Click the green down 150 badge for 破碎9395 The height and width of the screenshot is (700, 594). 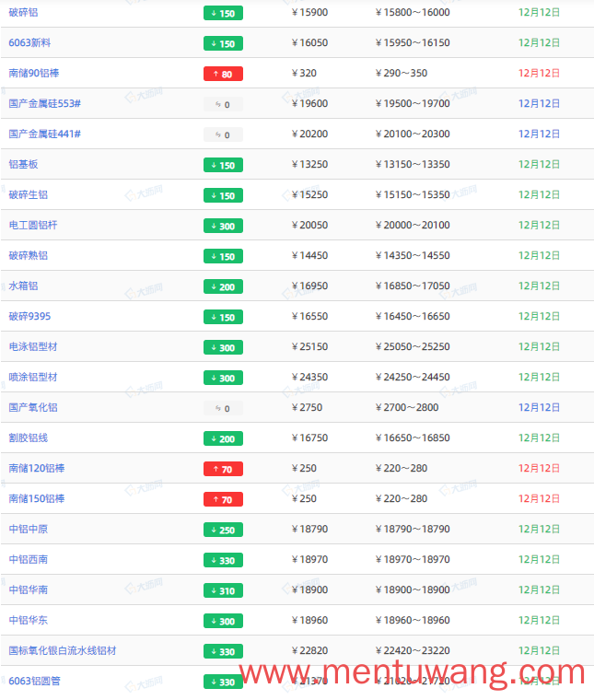[223, 317]
